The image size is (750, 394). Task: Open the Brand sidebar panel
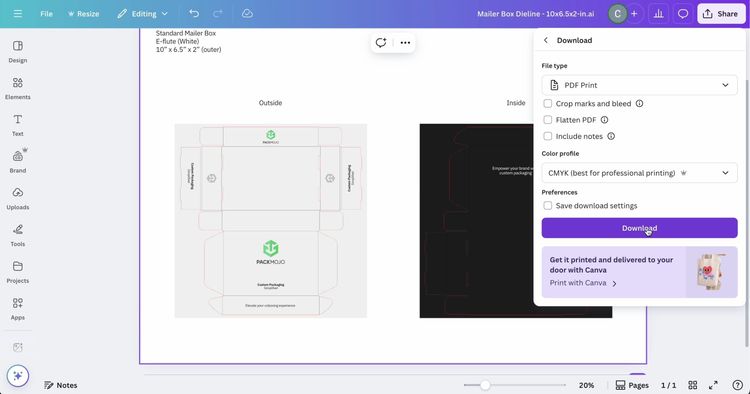18,162
